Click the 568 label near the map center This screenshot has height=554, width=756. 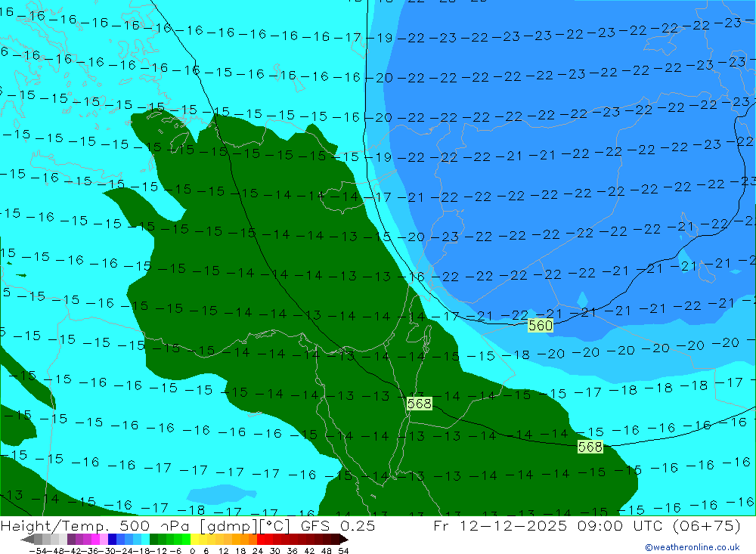420,404
